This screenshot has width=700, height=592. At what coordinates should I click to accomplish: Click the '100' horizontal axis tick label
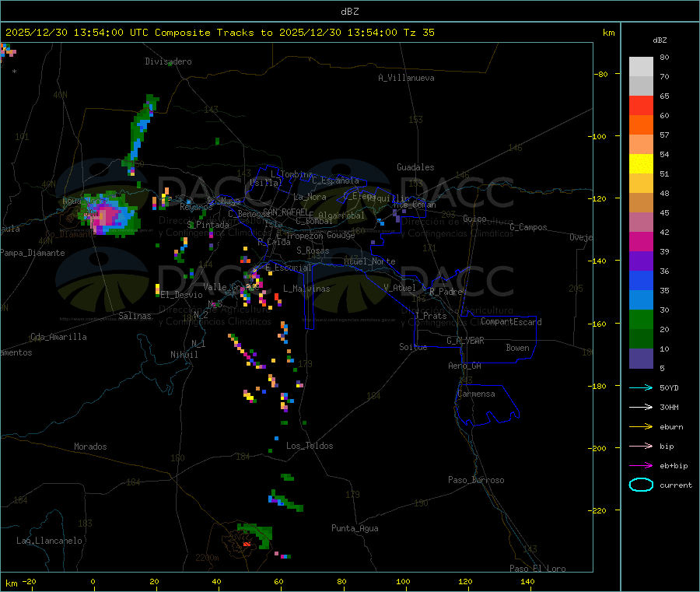tap(403, 582)
